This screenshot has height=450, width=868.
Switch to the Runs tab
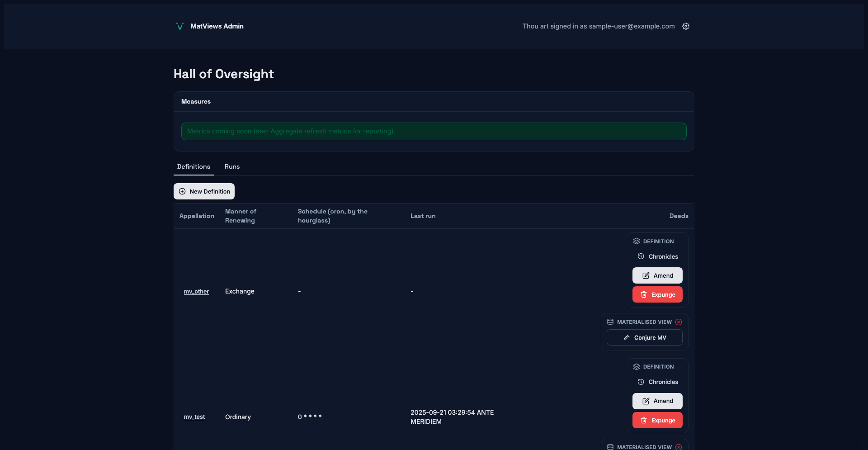click(232, 167)
